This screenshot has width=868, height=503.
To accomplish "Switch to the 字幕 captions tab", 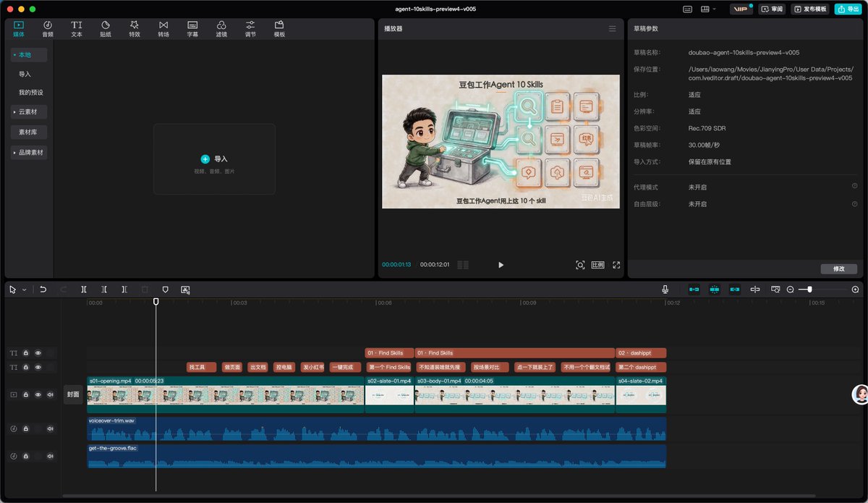I will [x=192, y=29].
